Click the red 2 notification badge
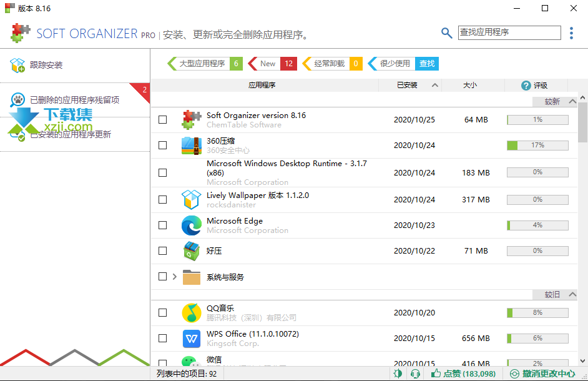Screen dimensions: 588x381 144,90
